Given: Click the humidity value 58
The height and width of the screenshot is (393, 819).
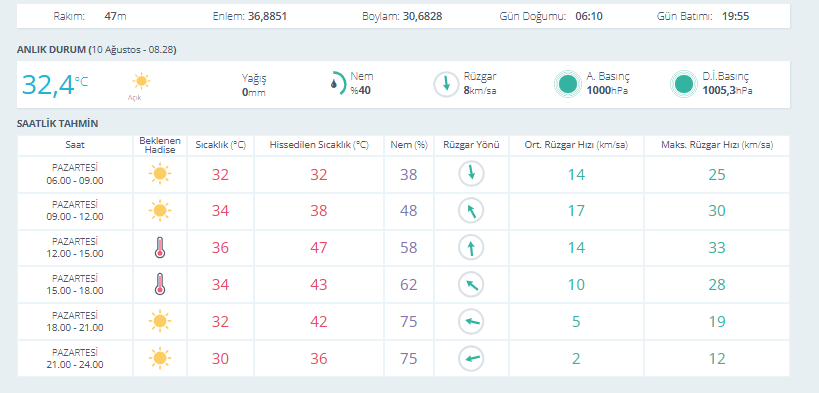Looking at the screenshot, I should [x=409, y=248].
